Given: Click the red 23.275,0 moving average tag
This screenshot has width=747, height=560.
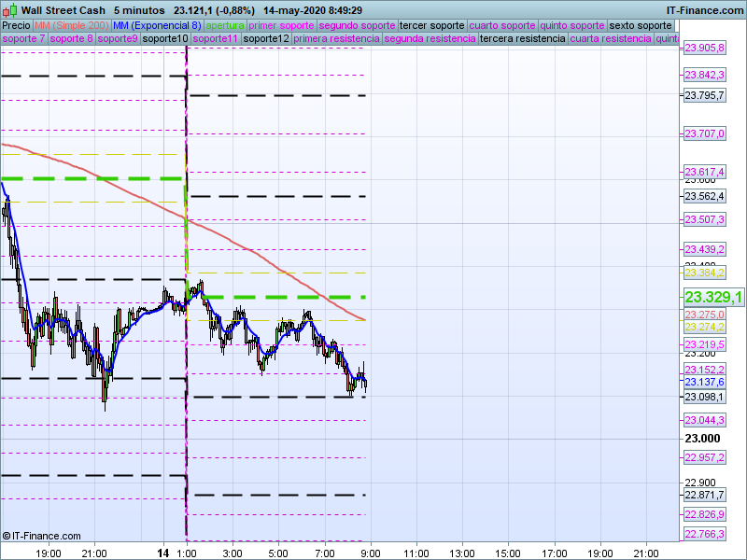Looking at the screenshot, I should coord(705,315).
